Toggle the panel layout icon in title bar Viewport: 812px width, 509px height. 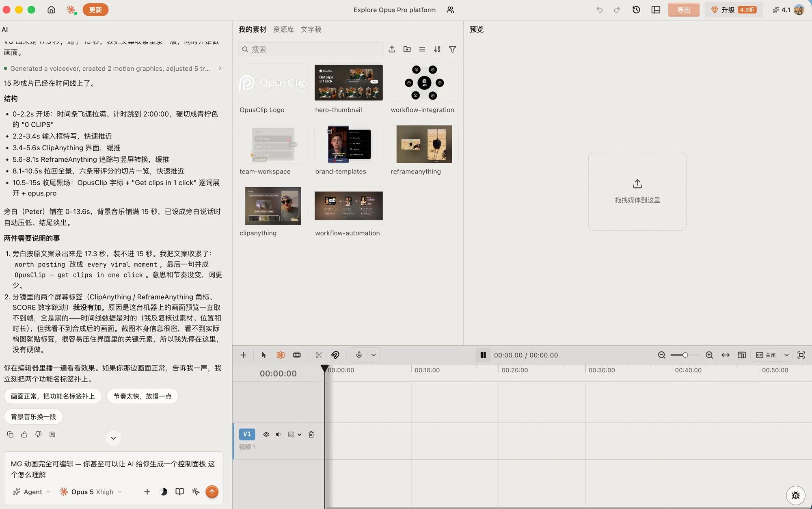coord(656,10)
